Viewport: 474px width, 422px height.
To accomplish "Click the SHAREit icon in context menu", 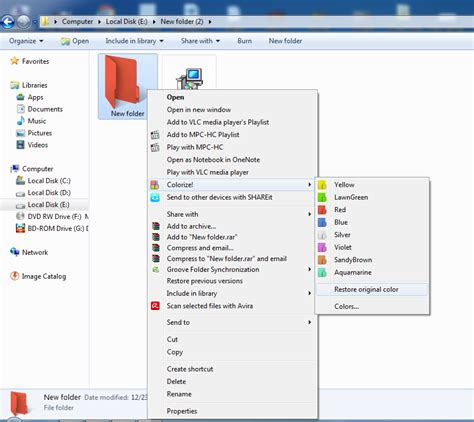I will pyautogui.click(x=155, y=197).
